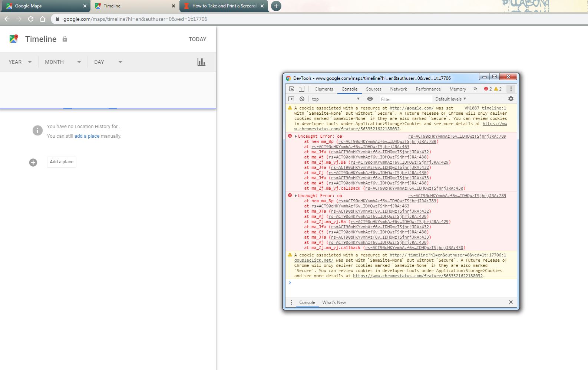Select the inspect element tool in DevTools
The width and height of the screenshot is (588, 370).
pos(291,89)
